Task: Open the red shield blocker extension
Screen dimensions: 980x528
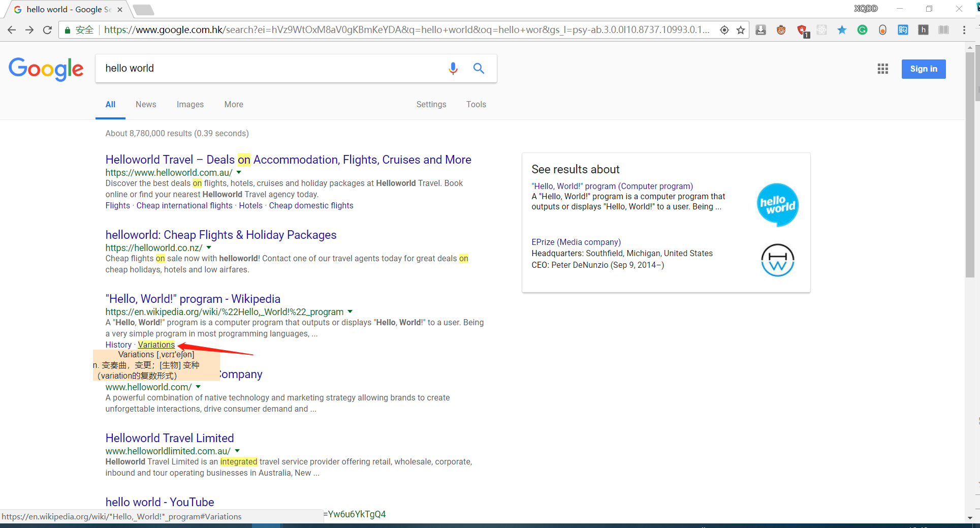Action: (x=802, y=30)
